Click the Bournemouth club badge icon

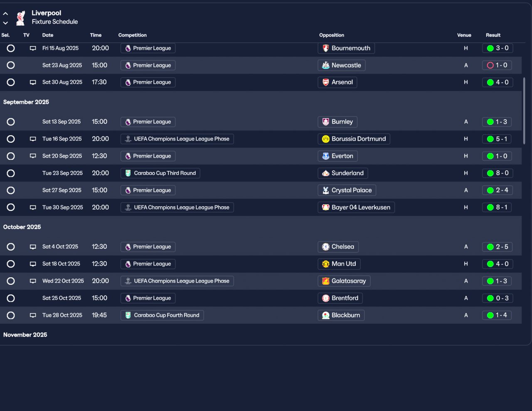[x=326, y=48]
